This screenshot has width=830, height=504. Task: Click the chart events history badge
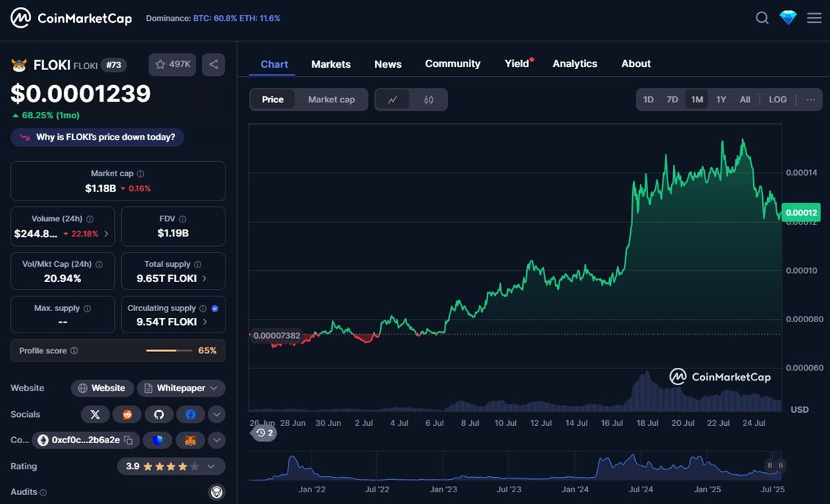(263, 433)
